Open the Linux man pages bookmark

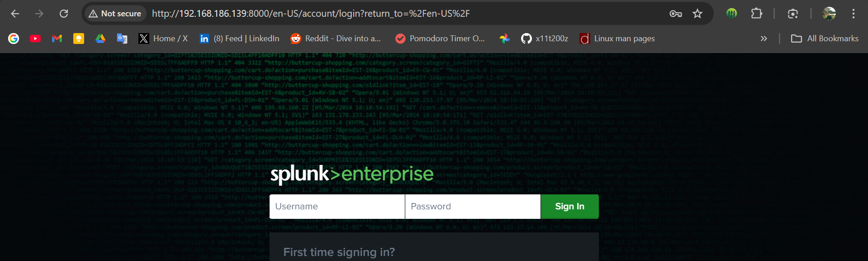tap(617, 39)
